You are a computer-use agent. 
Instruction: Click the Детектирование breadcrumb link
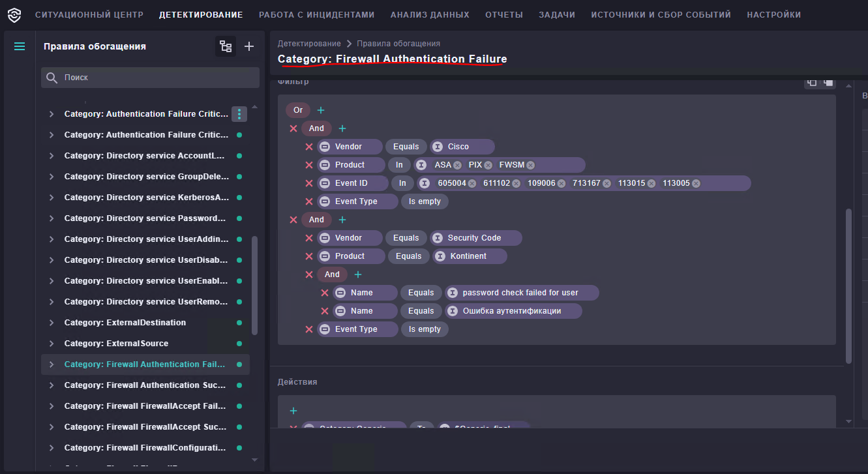point(309,44)
